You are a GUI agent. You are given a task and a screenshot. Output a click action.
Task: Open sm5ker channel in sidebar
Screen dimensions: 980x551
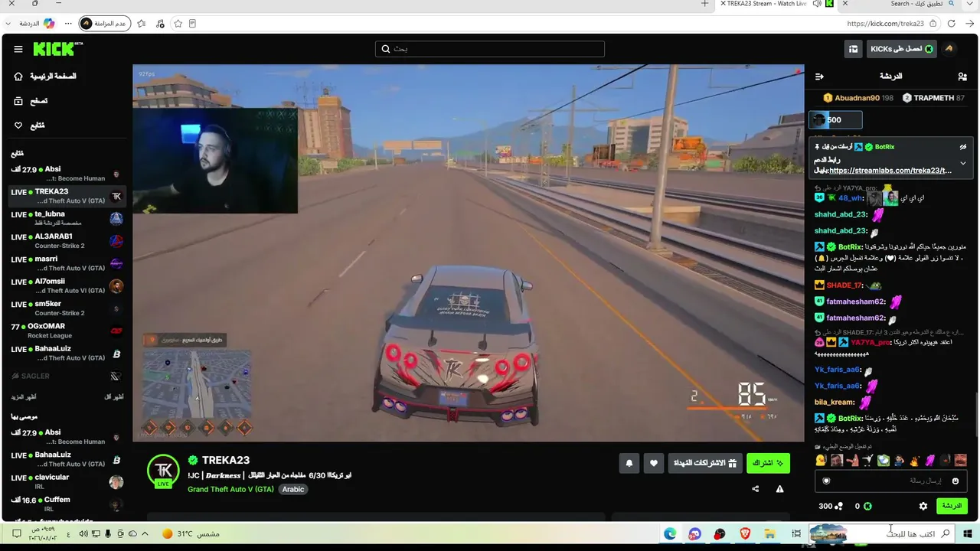[67, 308]
